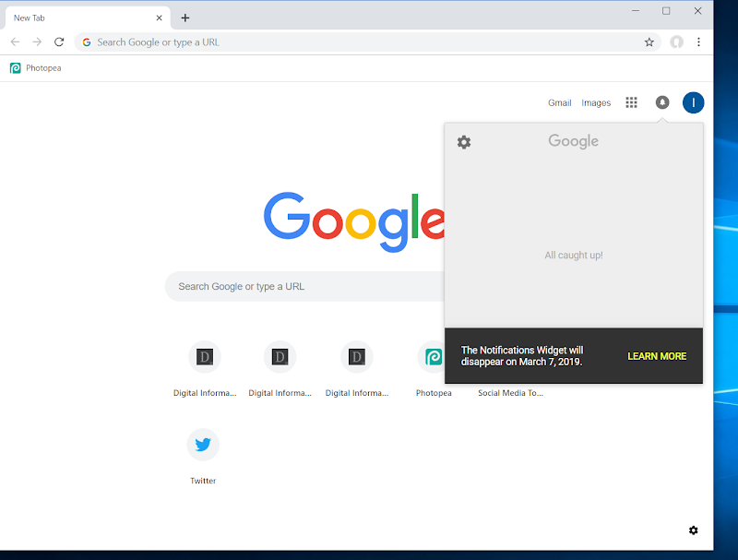
Task: Close the Chrome window
Action: tap(697, 11)
